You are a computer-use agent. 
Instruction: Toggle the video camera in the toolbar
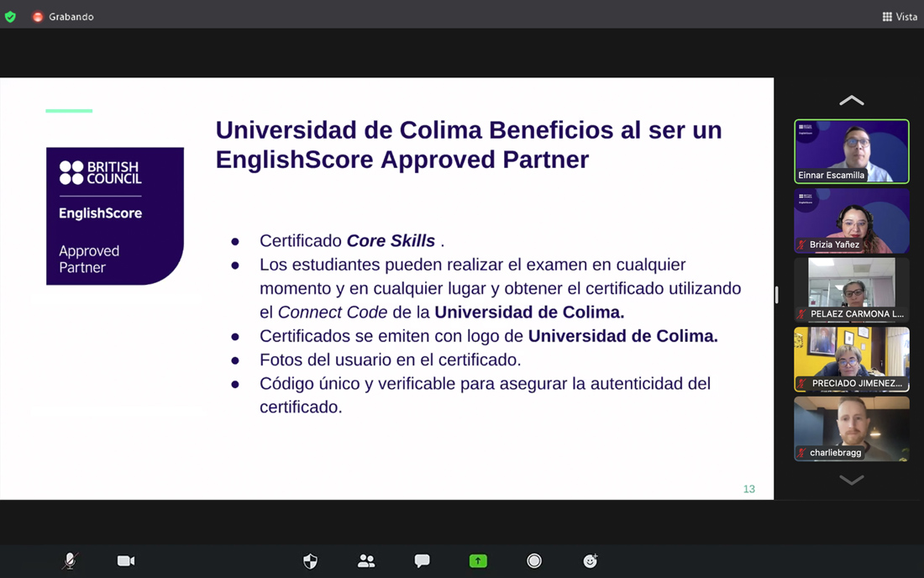126,561
